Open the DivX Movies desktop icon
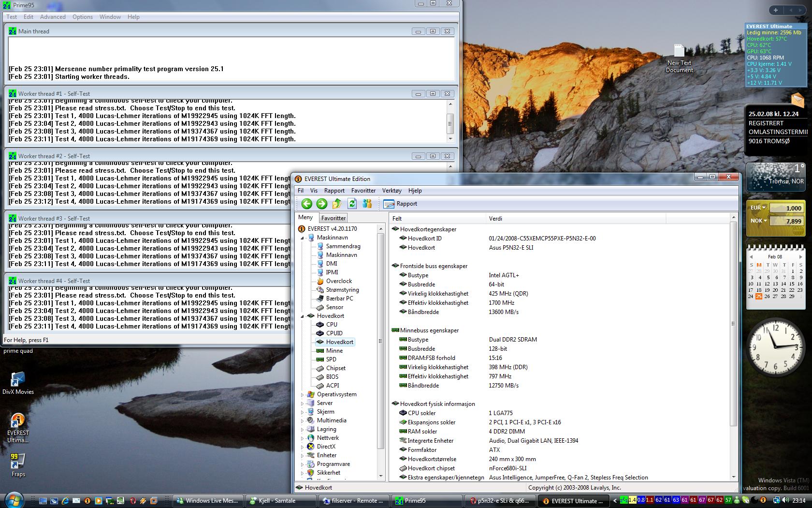This screenshot has width=812, height=508. click(x=18, y=383)
